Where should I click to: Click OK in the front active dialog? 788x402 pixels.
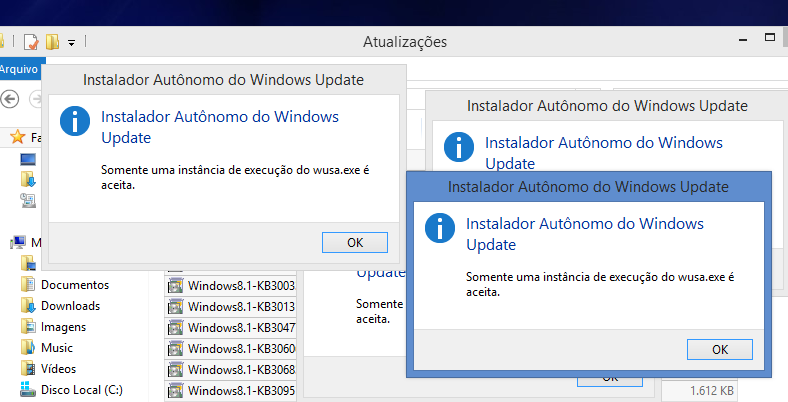pos(720,349)
